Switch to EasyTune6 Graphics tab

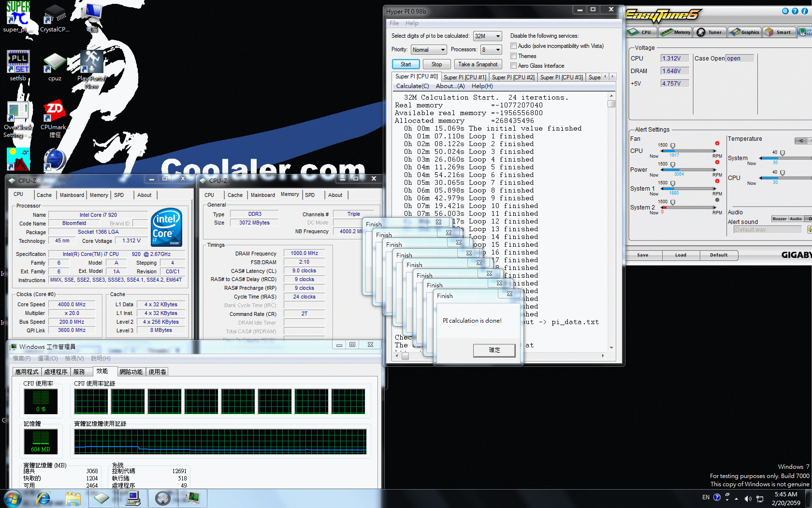click(x=744, y=32)
